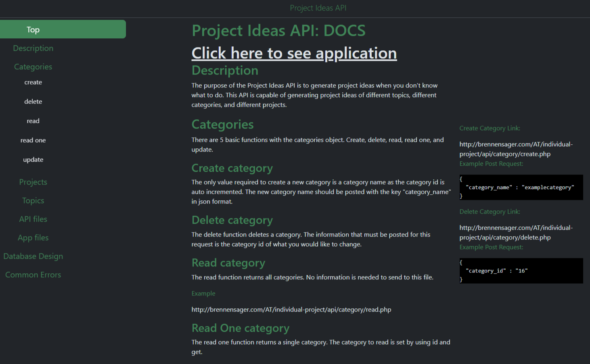Click the read.php example URL
Image resolution: width=590 pixels, height=364 pixels.
(291, 310)
